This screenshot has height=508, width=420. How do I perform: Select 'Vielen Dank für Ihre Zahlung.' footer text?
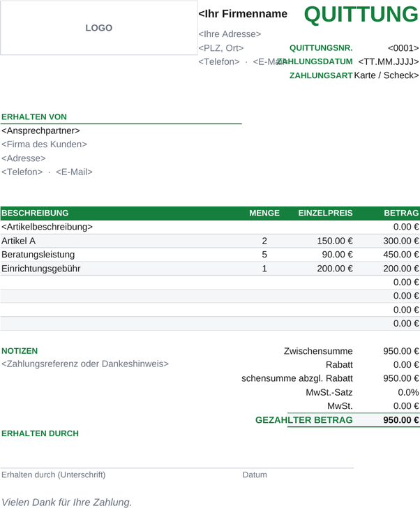click(67, 502)
